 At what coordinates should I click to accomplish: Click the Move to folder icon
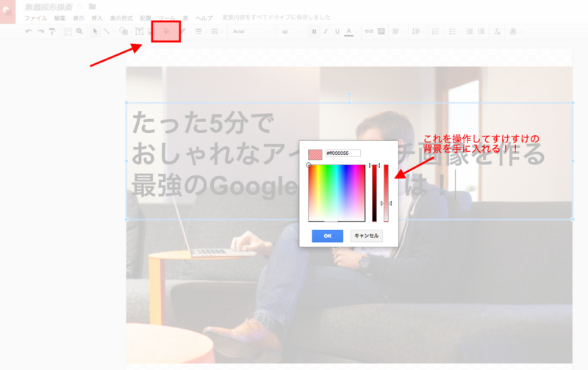93,7
